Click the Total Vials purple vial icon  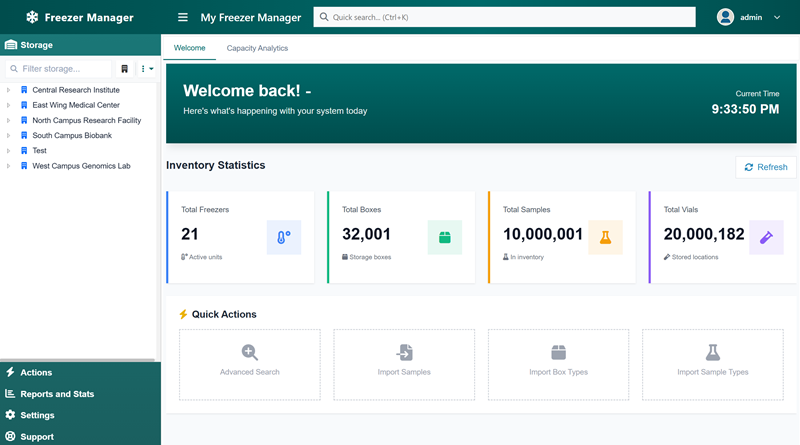766,237
